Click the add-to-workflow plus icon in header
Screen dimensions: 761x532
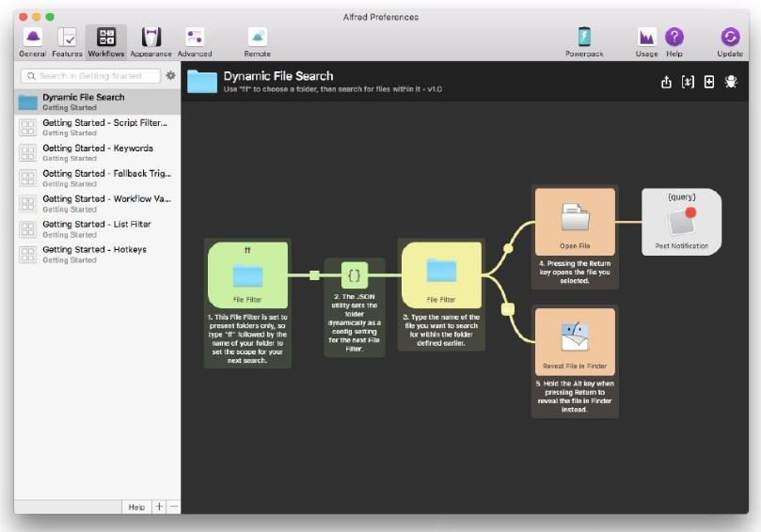pos(709,82)
